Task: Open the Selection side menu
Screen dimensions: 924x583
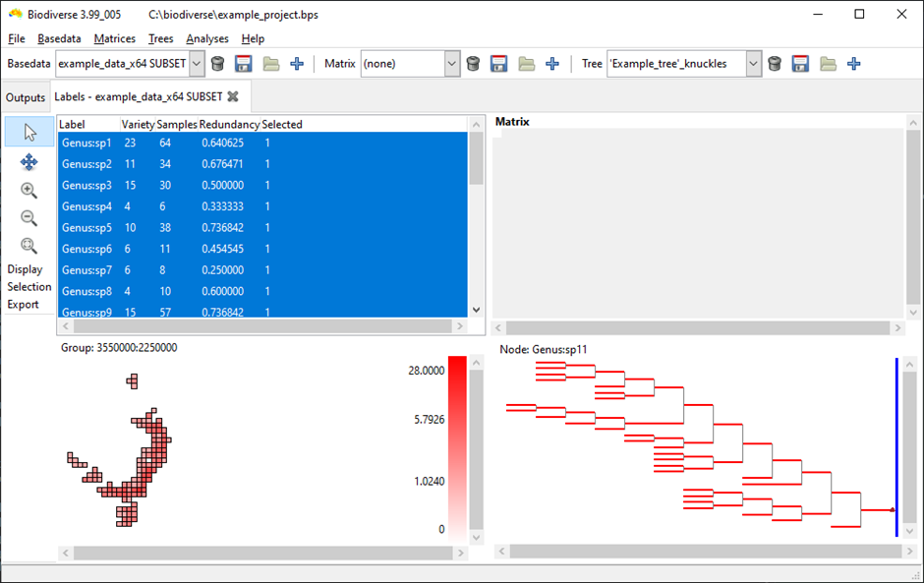Action: [29, 286]
